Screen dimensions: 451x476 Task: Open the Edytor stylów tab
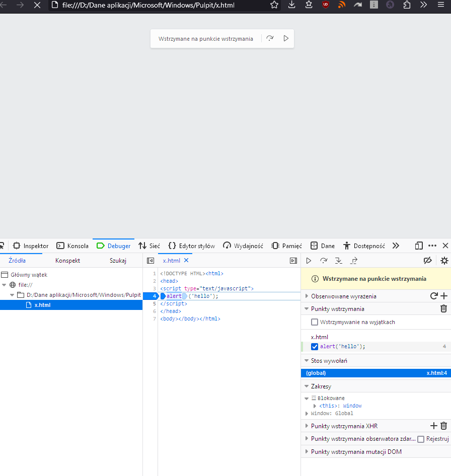pyautogui.click(x=192, y=246)
